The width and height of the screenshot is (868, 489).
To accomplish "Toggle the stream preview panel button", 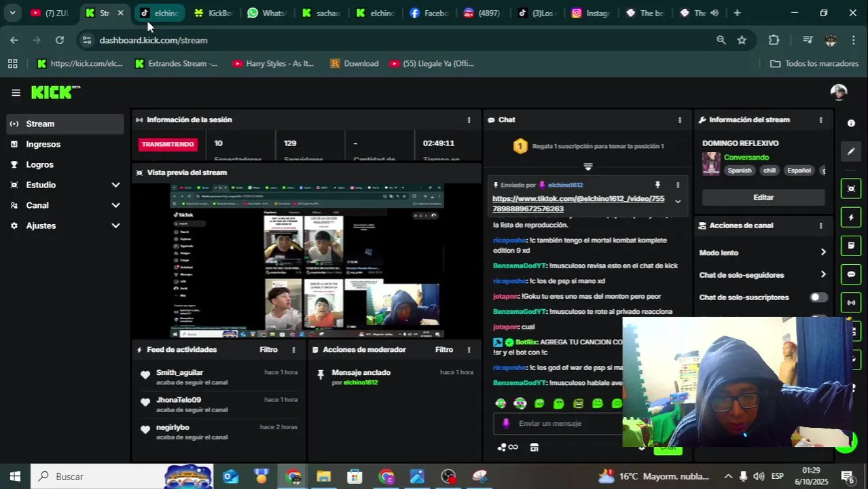I will pyautogui.click(x=851, y=189).
